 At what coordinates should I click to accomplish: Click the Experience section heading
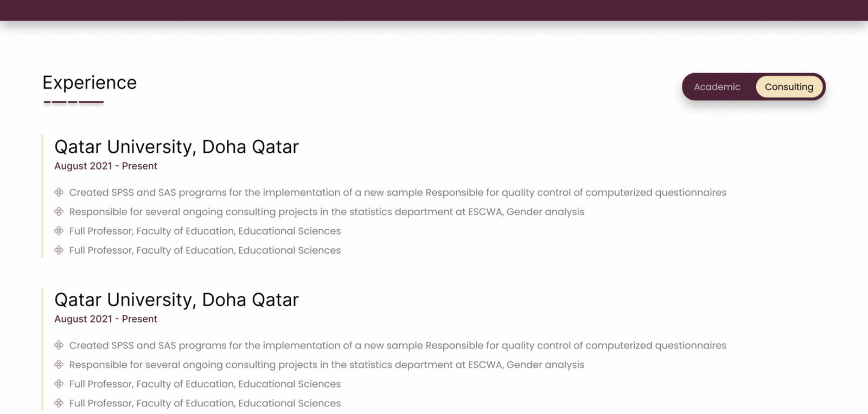coord(90,82)
